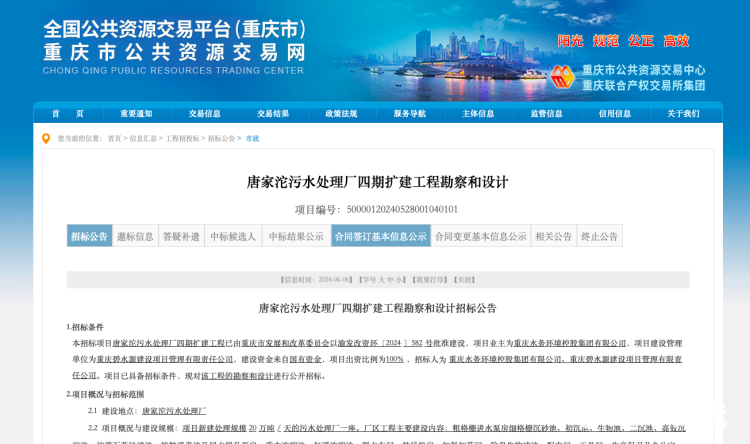Screen dimensions: 750x444
Task: Select the 招标公告 tab
Action: [x=89, y=236]
